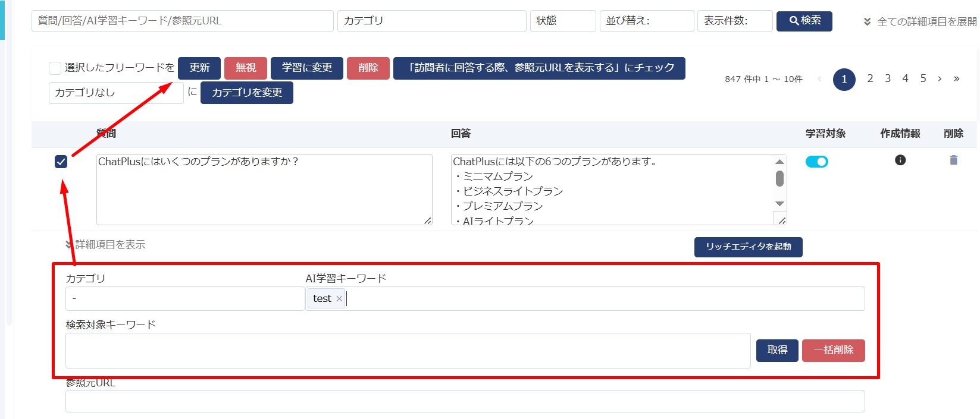The height and width of the screenshot is (419, 980).
Task: Go to page 5
Action: [923, 78]
